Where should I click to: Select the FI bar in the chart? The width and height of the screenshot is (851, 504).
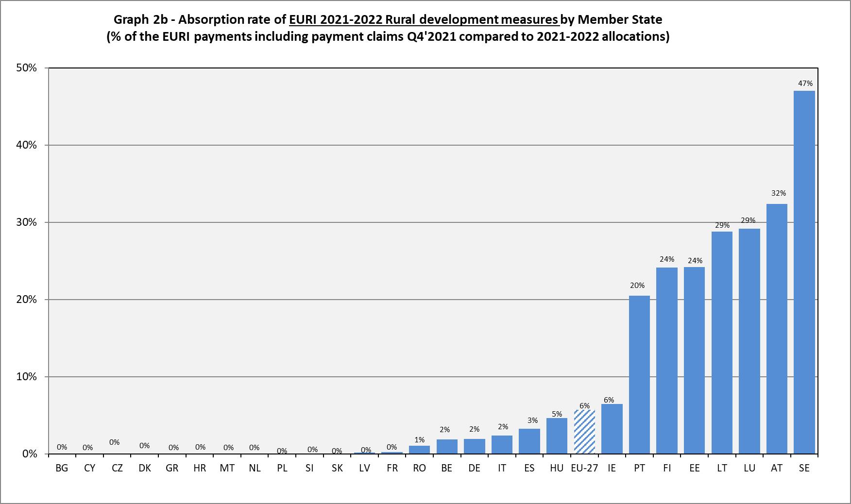[666, 360]
